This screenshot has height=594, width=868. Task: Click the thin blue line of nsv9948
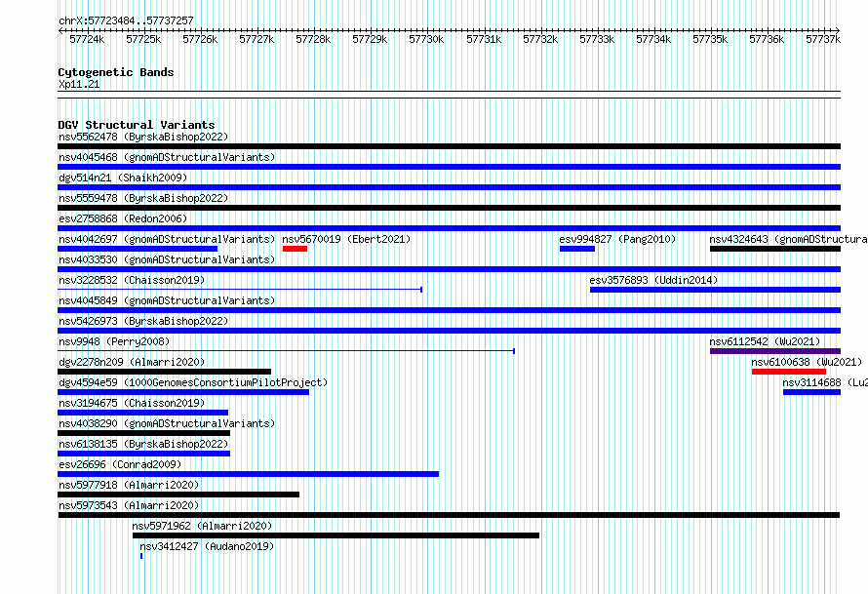pos(286,351)
